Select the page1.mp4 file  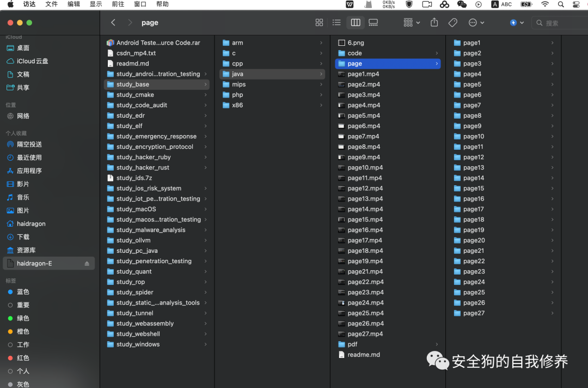tap(388, 74)
